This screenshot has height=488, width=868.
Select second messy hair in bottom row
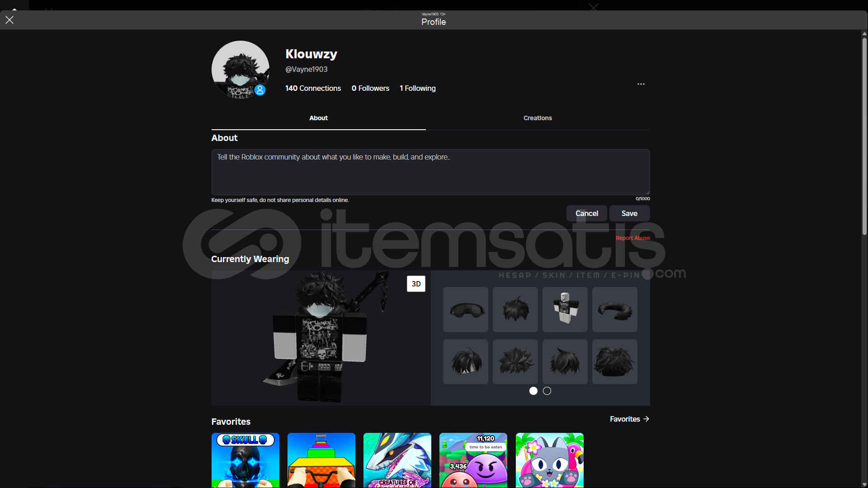[x=515, y=362]
